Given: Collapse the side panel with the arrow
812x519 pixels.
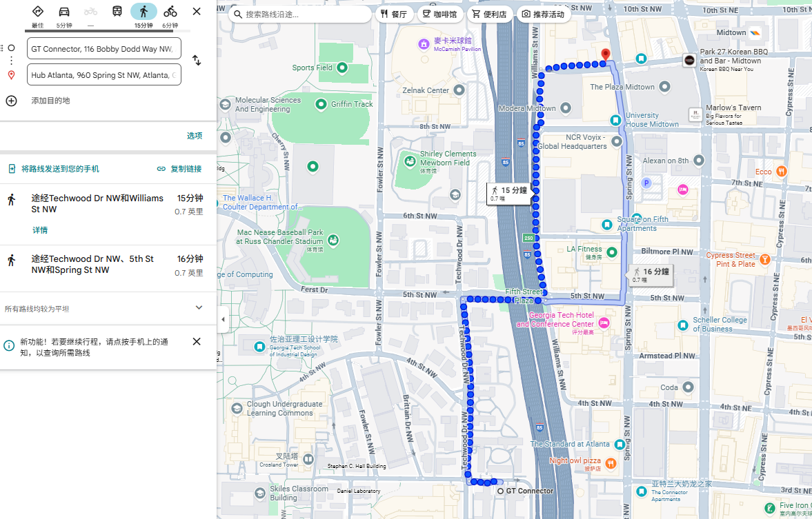Looking at the screenshot, I should click(223, 320).
